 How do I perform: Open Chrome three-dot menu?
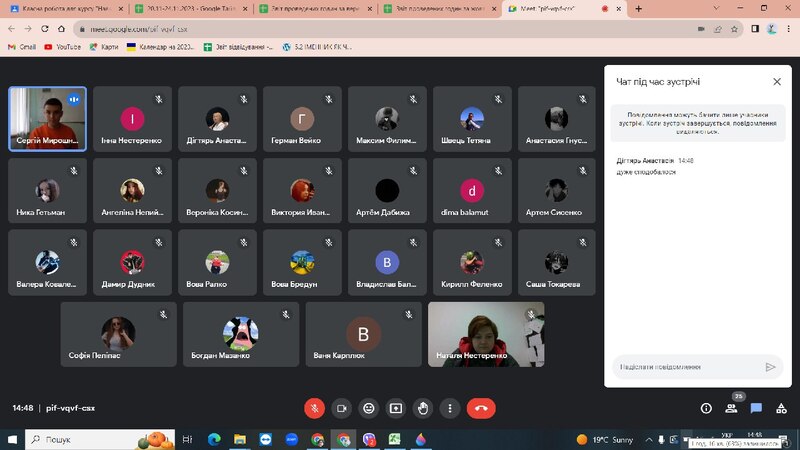(788, 29)
